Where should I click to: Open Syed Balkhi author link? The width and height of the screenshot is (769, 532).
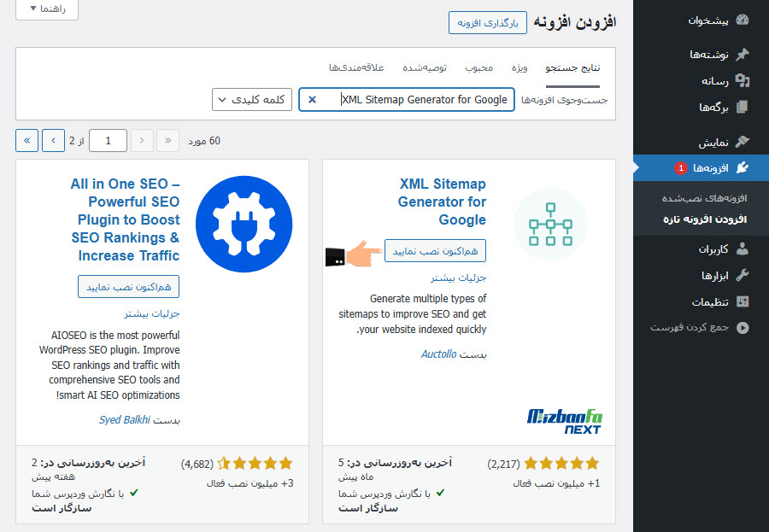click(x=125, y=420)
